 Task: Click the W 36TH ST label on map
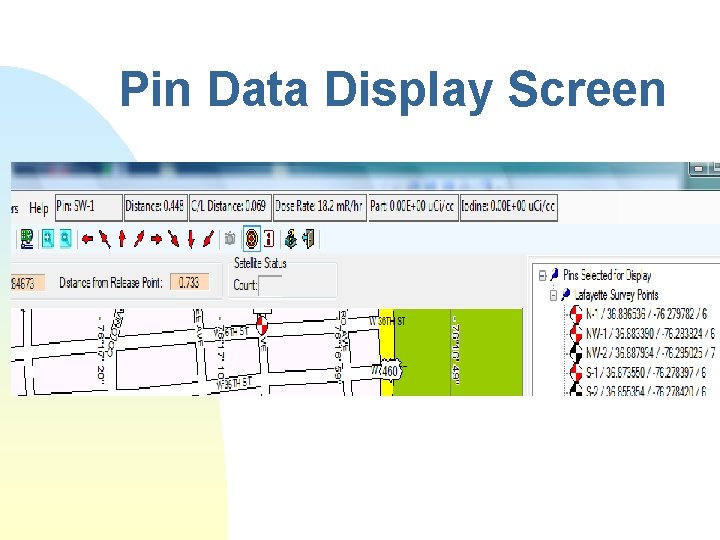point(387,321)
